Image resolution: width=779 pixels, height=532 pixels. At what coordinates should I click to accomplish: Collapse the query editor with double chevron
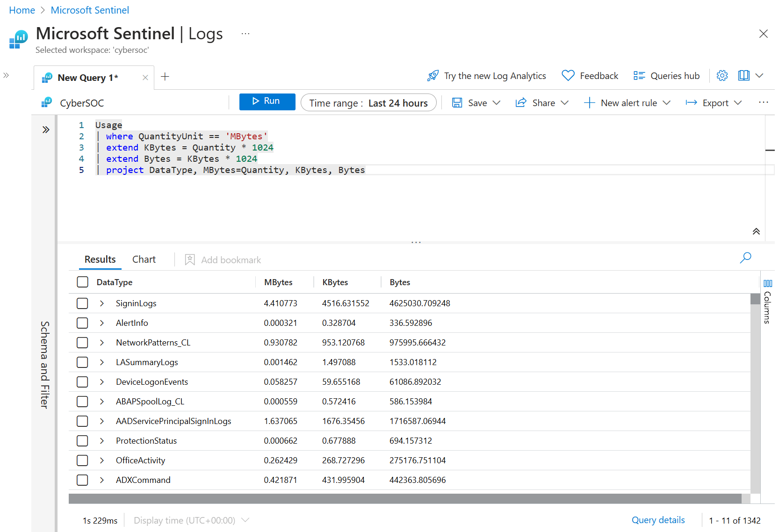(756, 231)
